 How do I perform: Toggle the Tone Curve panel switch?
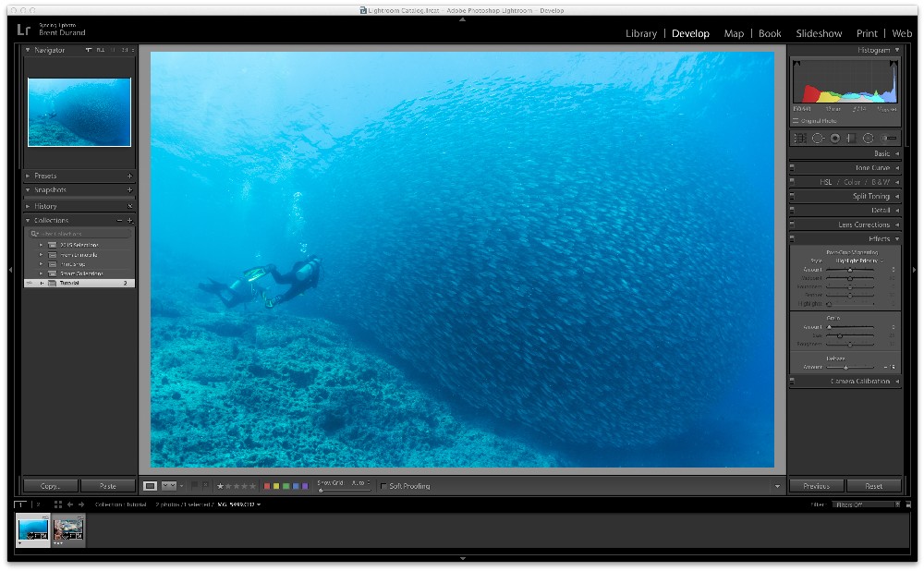(792, 168)
